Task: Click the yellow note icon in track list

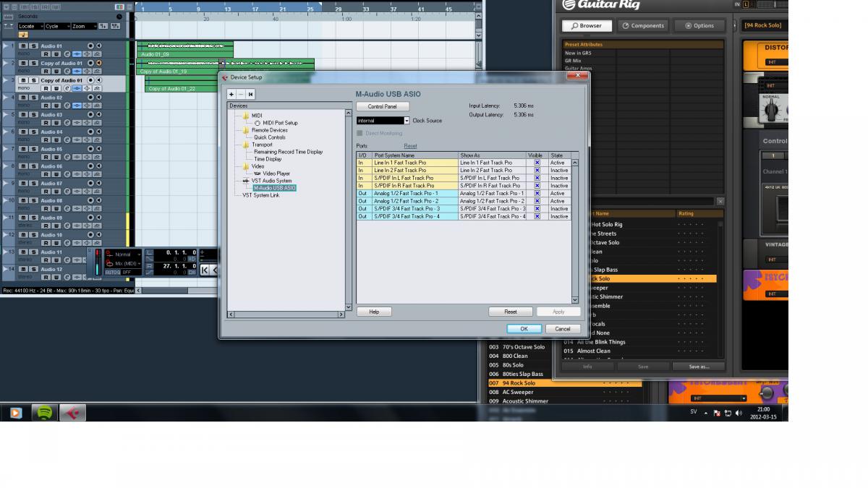Action: (x=23, y=34)
